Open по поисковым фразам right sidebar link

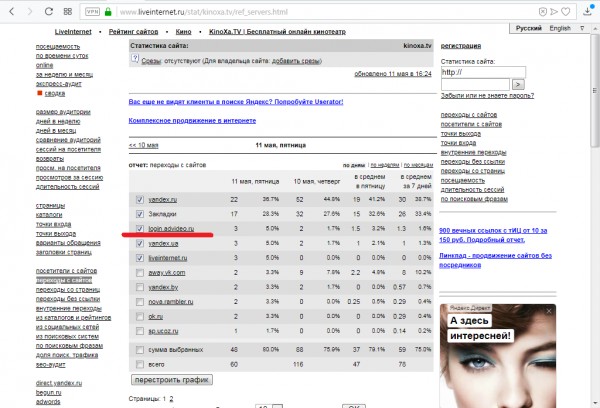474,199
